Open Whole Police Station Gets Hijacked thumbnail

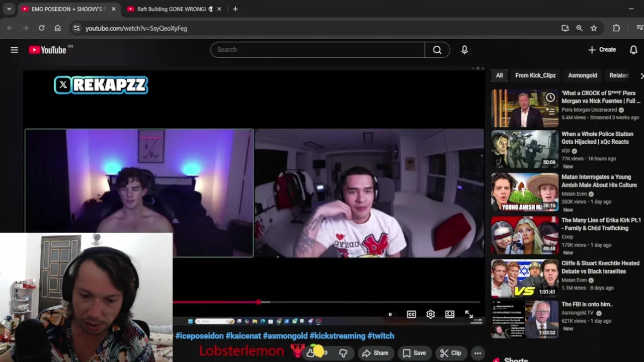pyautogui.click(x=525, y=149)
